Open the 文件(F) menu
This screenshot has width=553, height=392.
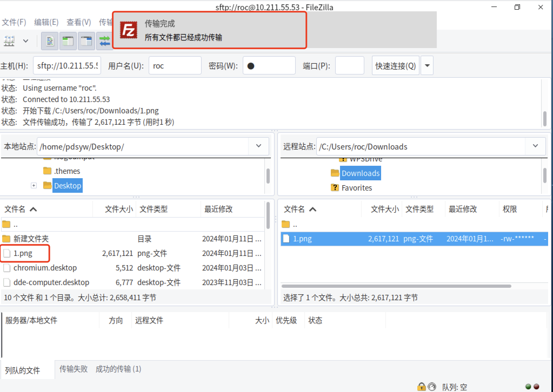pos(14,22)
